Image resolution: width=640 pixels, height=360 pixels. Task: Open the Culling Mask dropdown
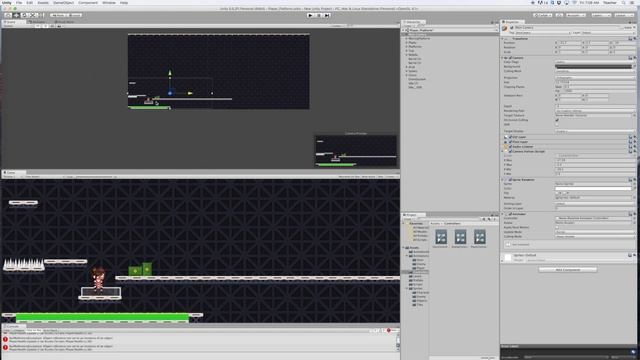coord(595,71)
